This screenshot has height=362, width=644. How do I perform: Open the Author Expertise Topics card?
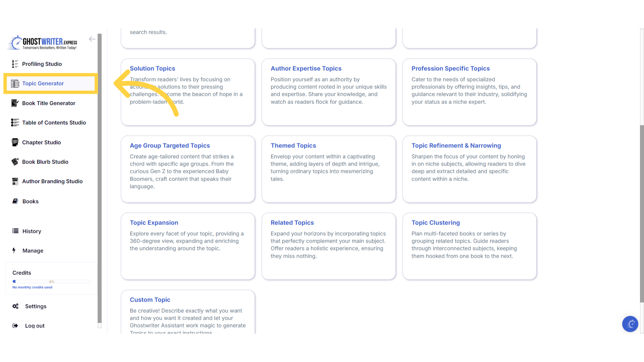pos(328,92)
